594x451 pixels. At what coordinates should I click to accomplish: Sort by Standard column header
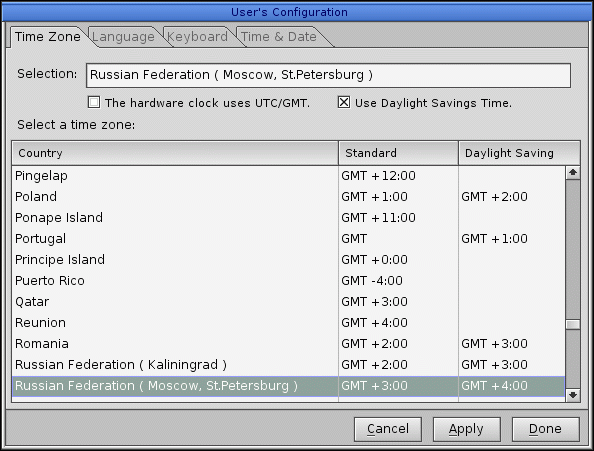(398, 153)
